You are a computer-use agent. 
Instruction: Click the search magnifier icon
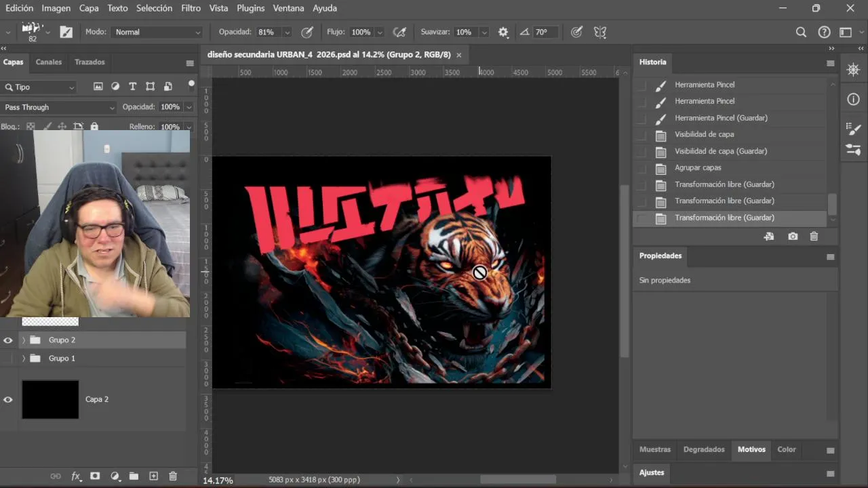(801, 32)
